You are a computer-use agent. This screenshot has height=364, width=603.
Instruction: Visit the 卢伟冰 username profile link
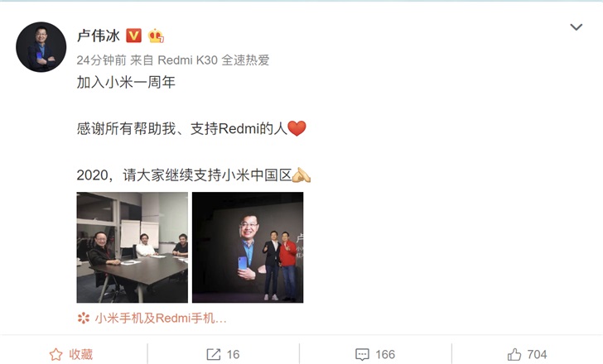[99, 36]
